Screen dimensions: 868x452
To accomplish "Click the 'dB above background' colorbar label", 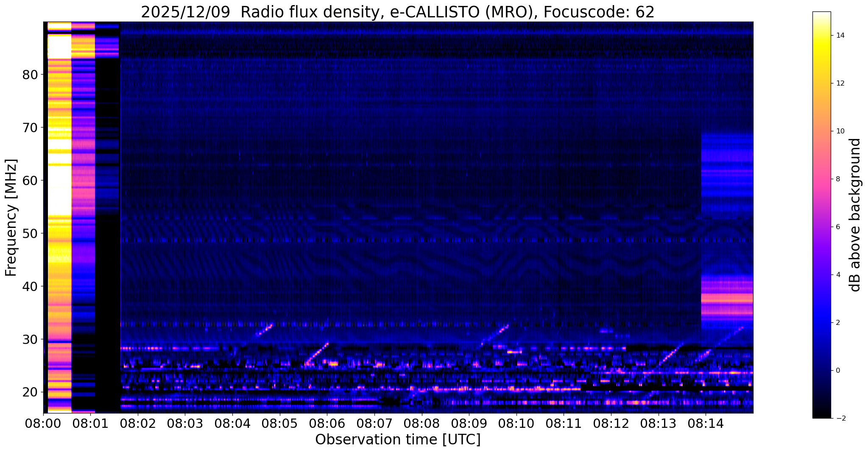I will [x=855, y=215].
